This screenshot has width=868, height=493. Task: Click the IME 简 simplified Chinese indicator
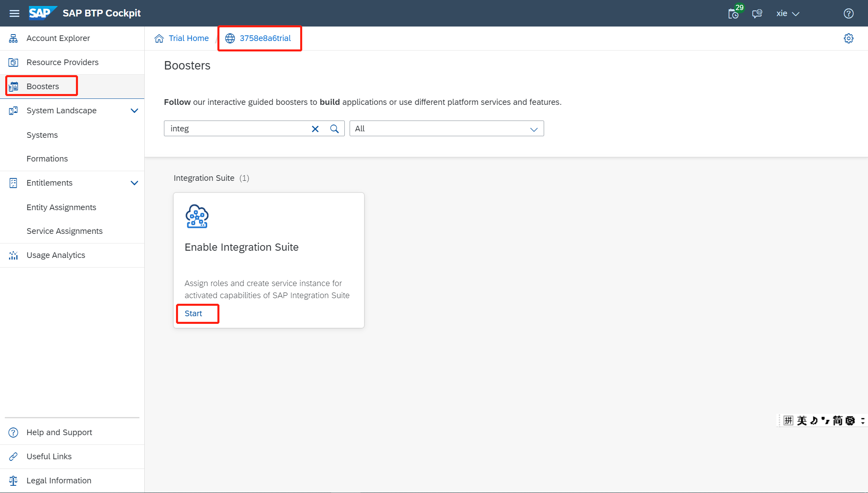tap(837, 420)
